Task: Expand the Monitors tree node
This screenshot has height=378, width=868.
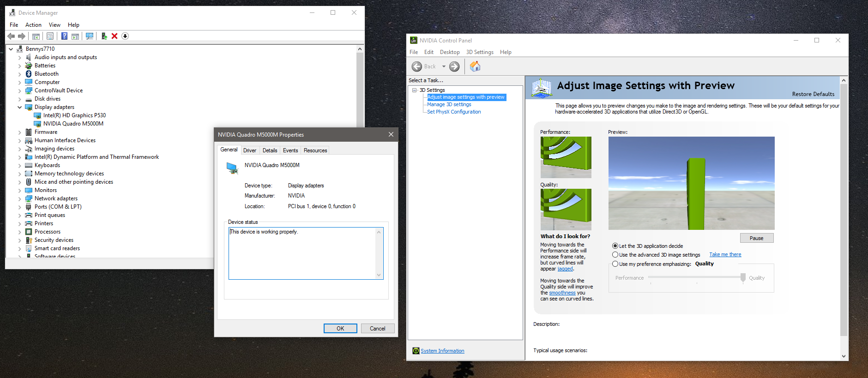Action: [19, 191]
